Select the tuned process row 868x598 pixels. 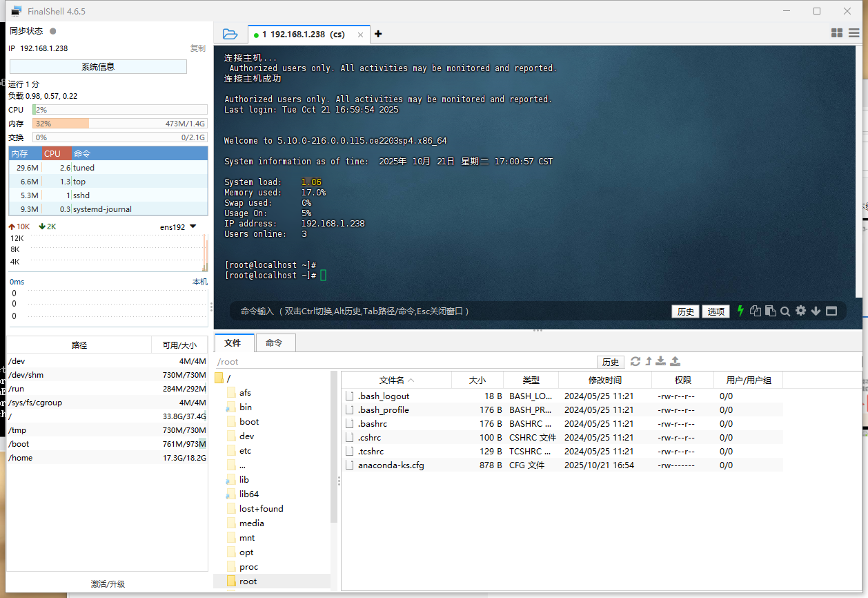pos(108,168)
